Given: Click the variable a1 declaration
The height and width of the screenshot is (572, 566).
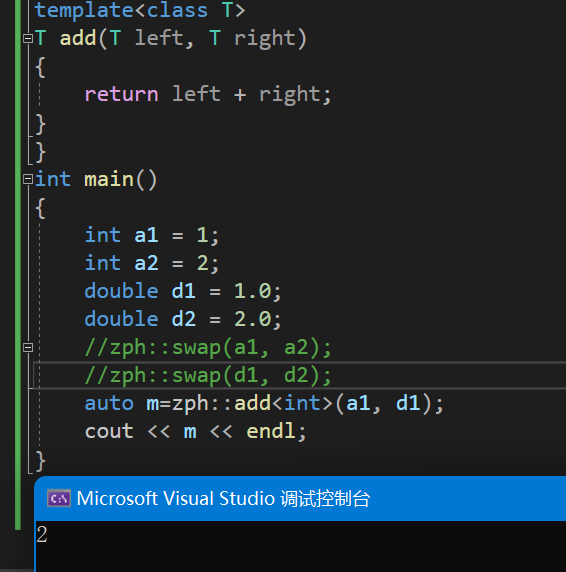Looking at the screenshot, I should click(146, 235).
